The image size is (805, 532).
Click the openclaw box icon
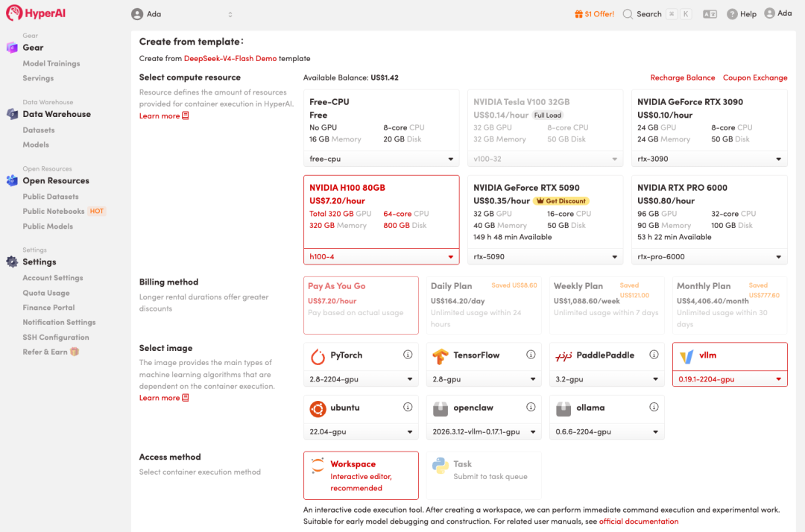(441, 409)
